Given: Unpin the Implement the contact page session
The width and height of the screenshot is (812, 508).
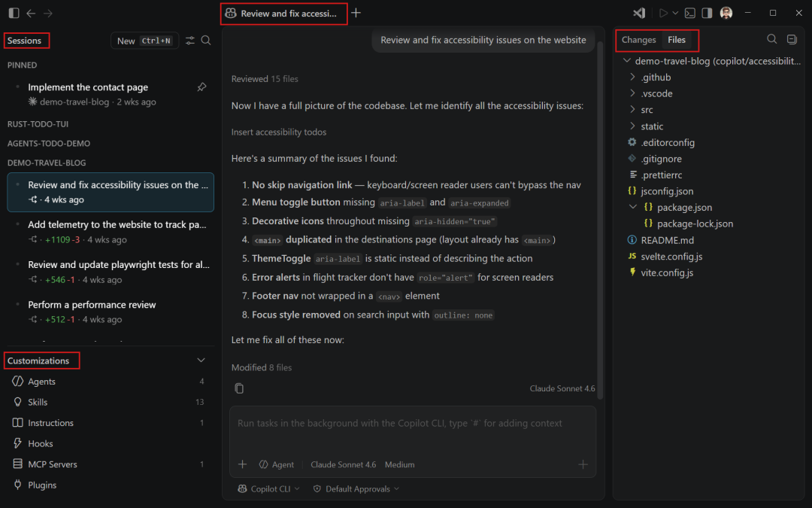Looking at the screenshot, I should 201,87.
